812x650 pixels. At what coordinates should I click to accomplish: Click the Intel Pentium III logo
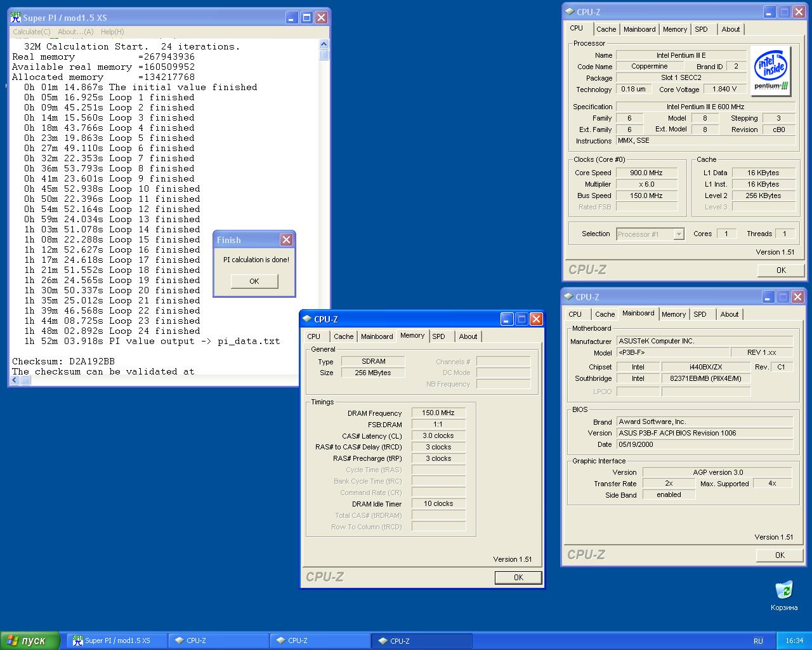tap(771, 71)
